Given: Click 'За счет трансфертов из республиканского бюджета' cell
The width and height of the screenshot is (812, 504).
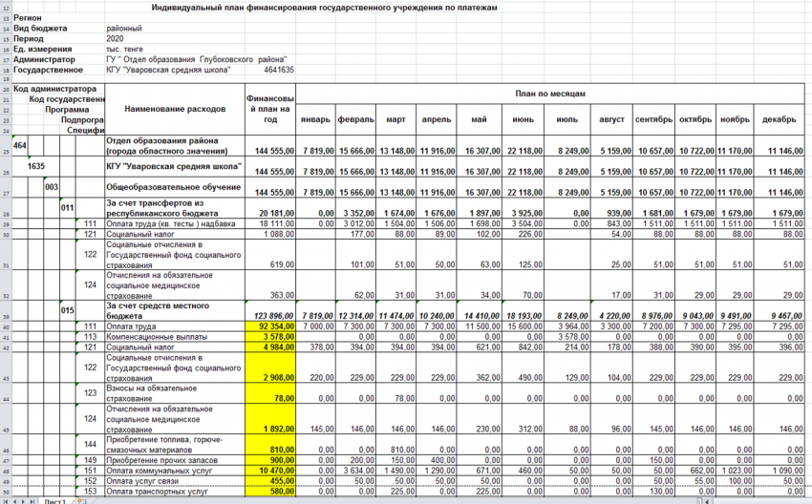Looking at the screenshot, I should 175,208.
